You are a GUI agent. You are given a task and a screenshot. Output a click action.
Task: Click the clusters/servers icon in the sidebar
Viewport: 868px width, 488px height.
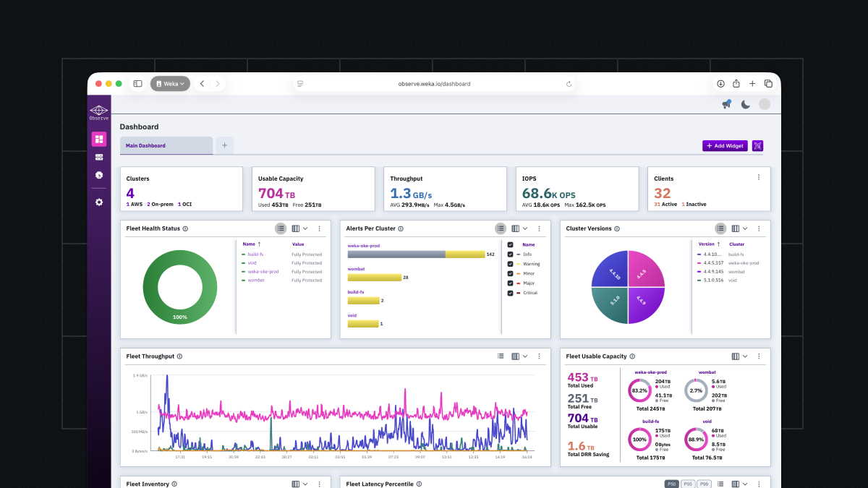(x=99, y=157)
